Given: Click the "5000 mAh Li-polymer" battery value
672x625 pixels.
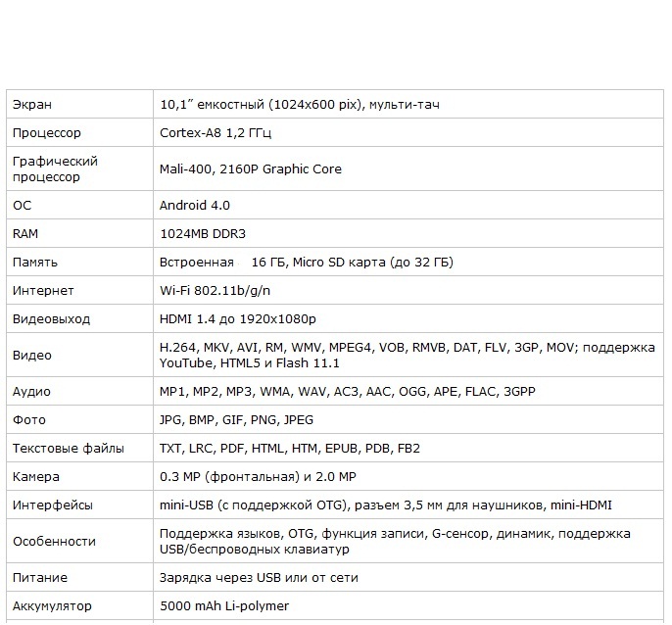Looking at the screenshot, I should [x=223, y=606].
